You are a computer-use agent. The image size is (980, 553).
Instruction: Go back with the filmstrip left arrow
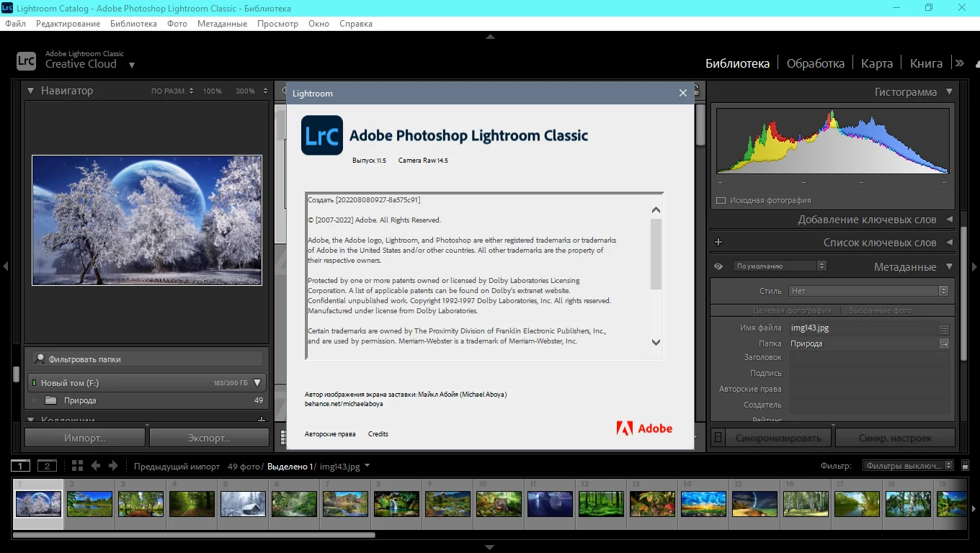96,466
